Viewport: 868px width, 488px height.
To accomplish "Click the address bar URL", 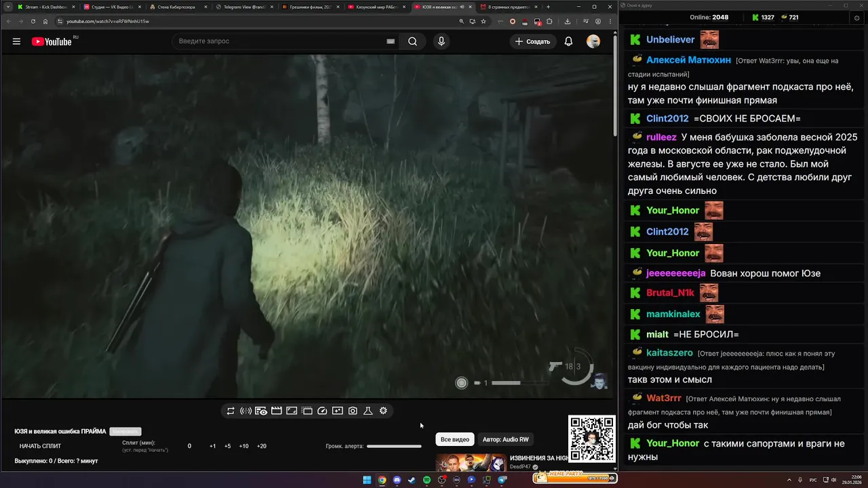I will [107, 21].
